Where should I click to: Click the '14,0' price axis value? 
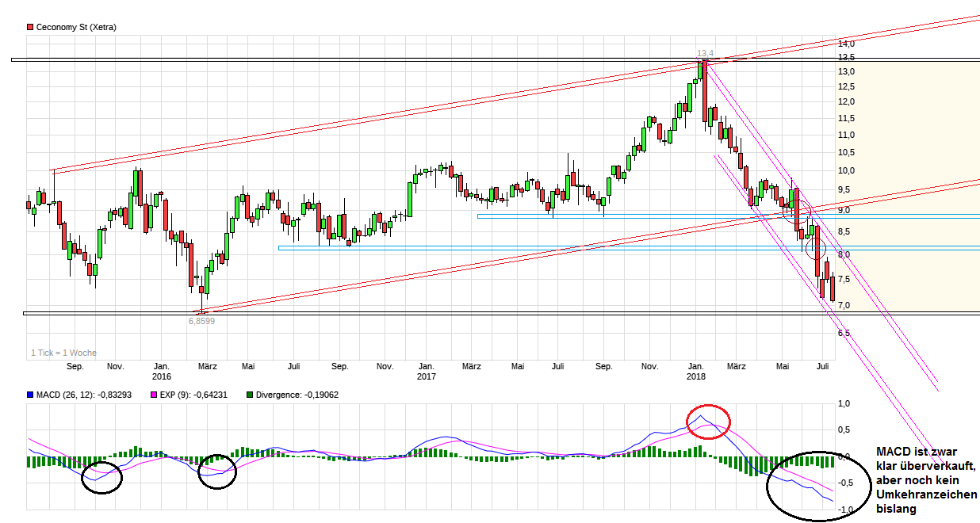point(846,44)
